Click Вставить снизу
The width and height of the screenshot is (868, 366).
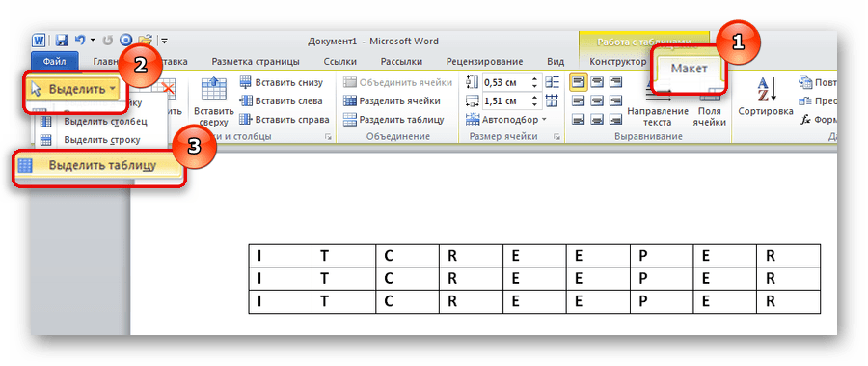(x=281, y=83)
